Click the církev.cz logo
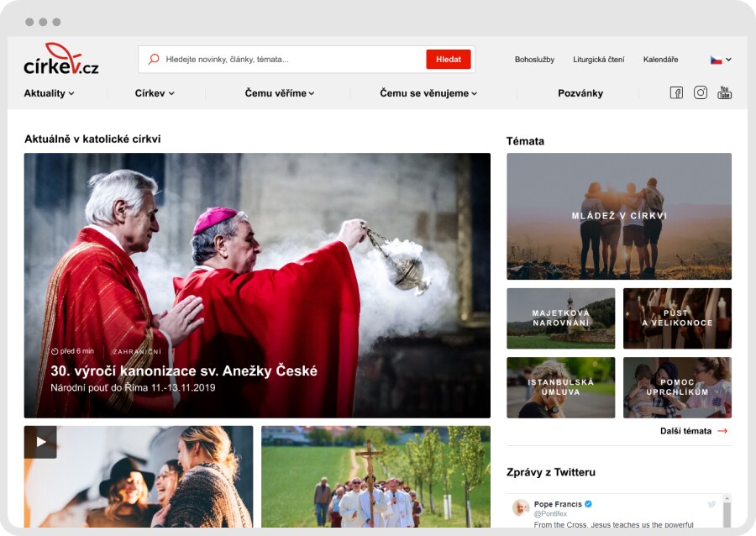 (x=61, y=60)
